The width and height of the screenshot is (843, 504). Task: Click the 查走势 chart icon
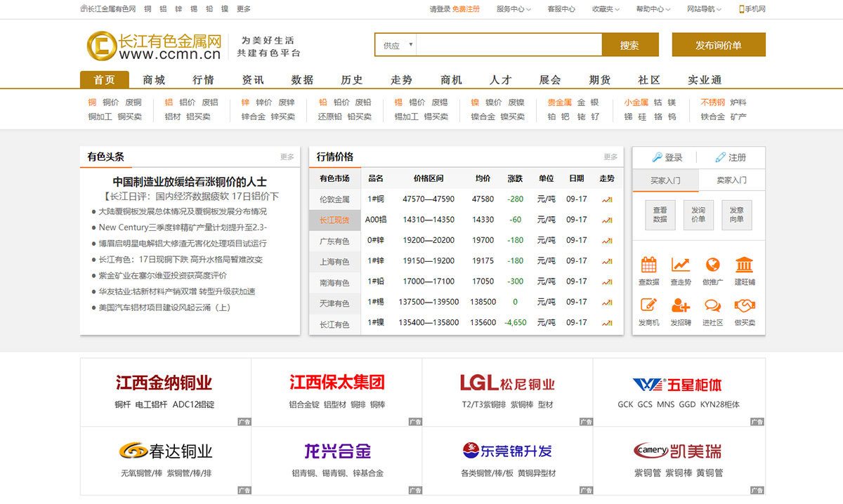681,265
